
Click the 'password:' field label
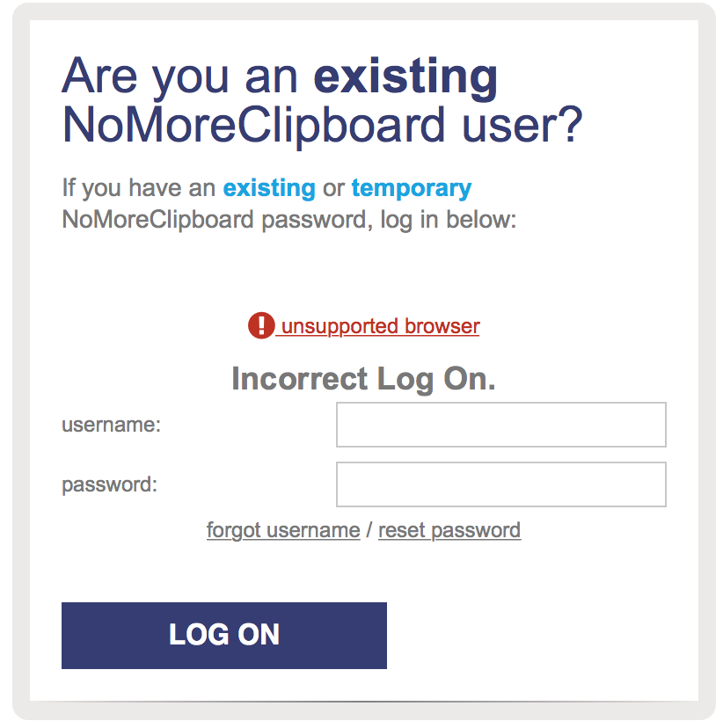coord(110,484)
